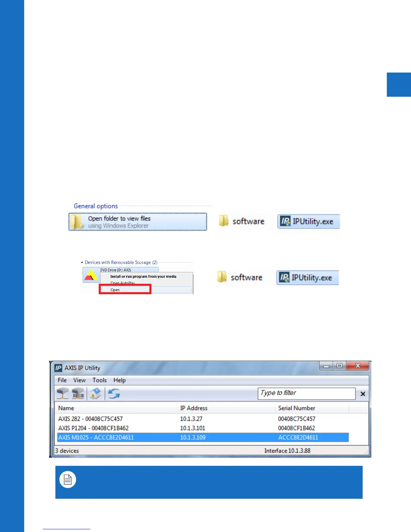Click the Assign new IP address toolbar icon
The image size is (411, 532).
63,393
